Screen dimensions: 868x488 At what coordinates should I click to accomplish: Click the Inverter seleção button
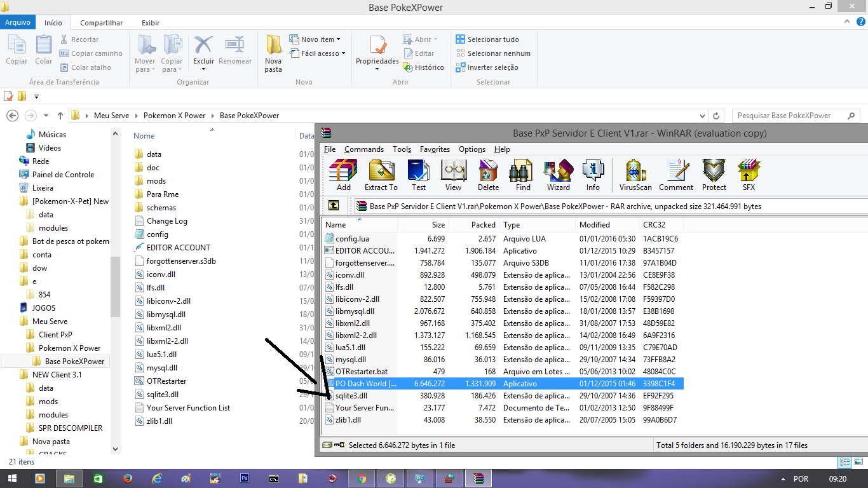point(487,67)
